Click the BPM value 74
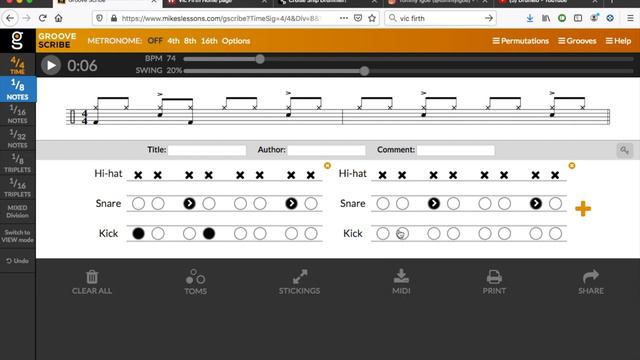Image resolution: width=640 pixels, height=360 pixels. 171,59
